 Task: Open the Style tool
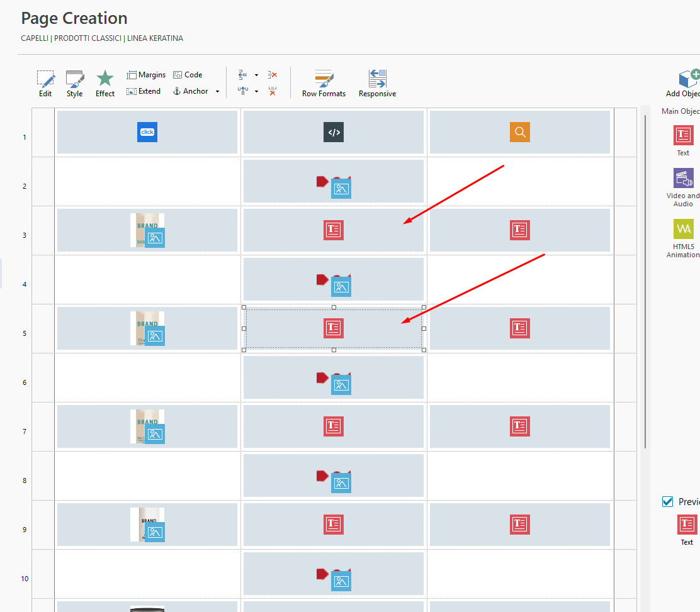[x=74, y=84]
